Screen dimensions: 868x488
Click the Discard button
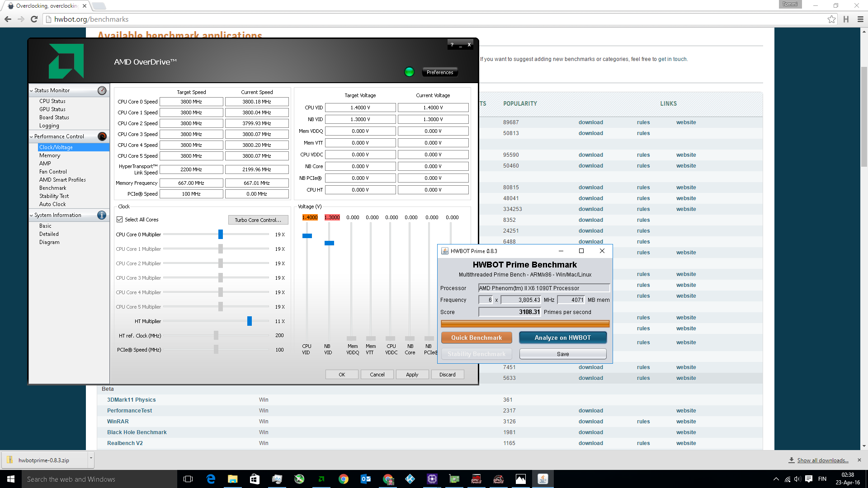click(447, 375)
